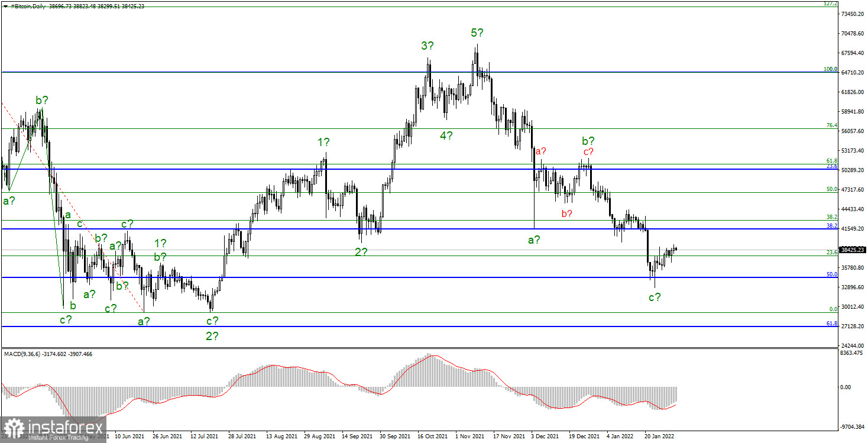868x443 pixels.
Task: Select the green 5? wave label
Action: pos(478,33)
